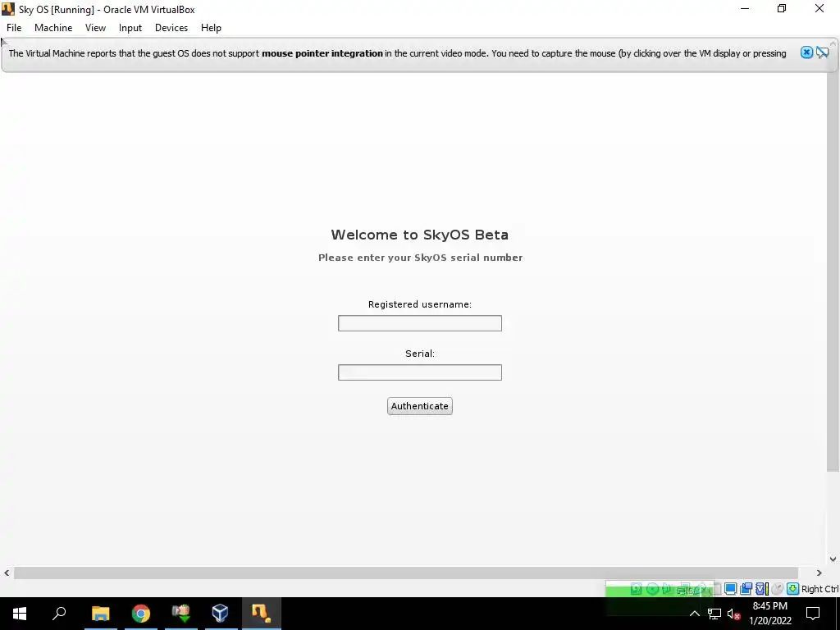Screen dimensions: 840x630
Task: Open the Devices menu
Action: 171,28
